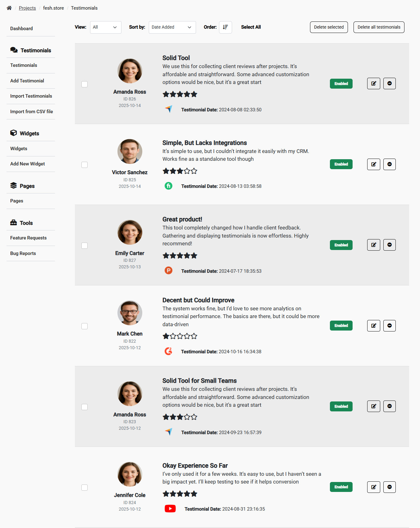Follow the Projects breadcrumb link
Image resolution: width=420 pixels, height=528 pixels.
27,8
